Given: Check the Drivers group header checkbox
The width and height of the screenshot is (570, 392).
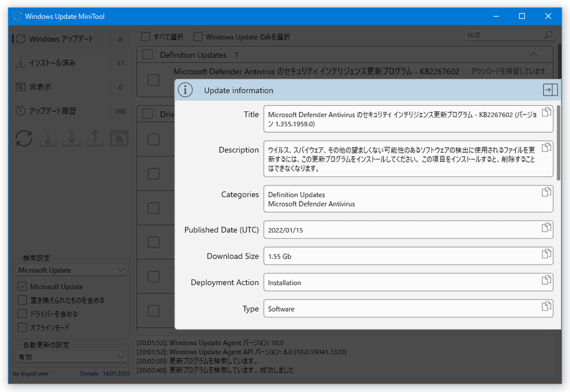Looking at the screenshot, I should pos(147,114).
